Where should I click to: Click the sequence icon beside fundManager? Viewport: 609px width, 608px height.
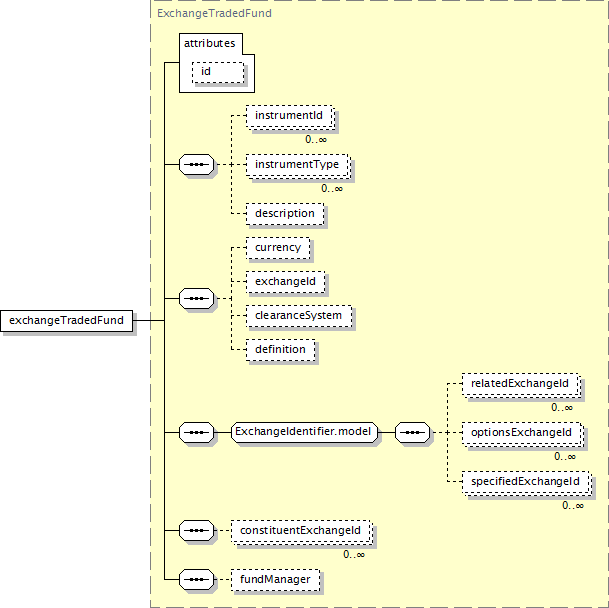click(197, 579)
